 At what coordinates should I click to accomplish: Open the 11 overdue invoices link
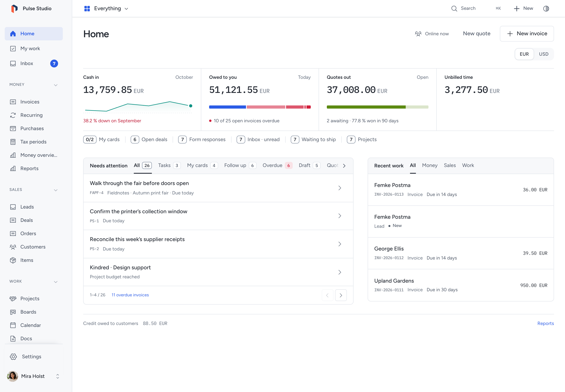(x=130, y=295)
